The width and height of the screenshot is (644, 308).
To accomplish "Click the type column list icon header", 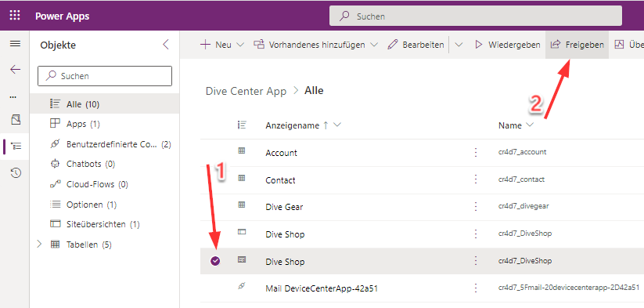I will click(242, 125).
